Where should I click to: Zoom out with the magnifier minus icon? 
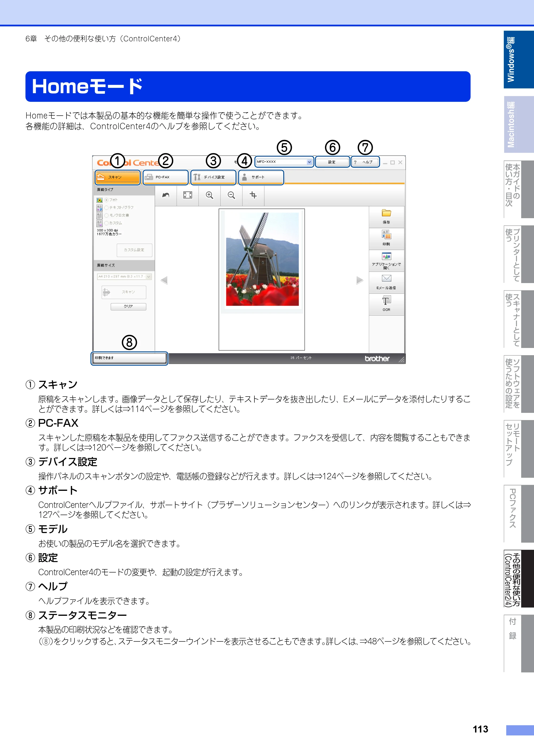tap(231, 195)
